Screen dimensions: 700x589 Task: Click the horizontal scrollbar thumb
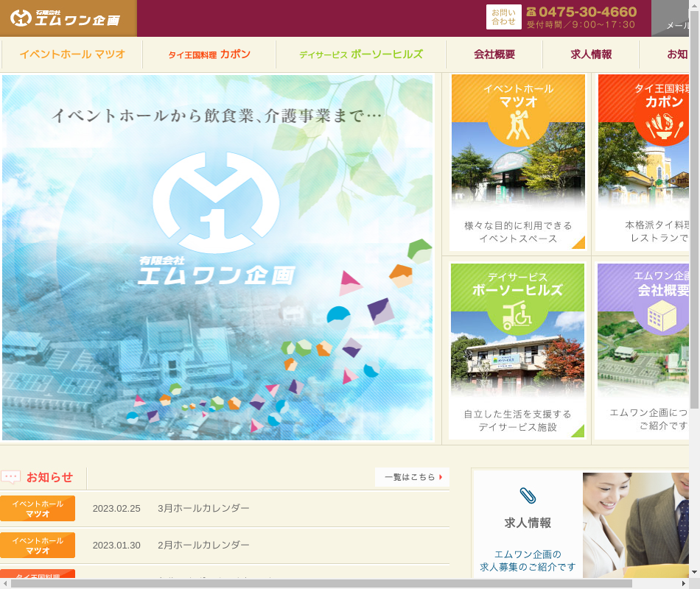pyautogui.click(x=321, y=584)
